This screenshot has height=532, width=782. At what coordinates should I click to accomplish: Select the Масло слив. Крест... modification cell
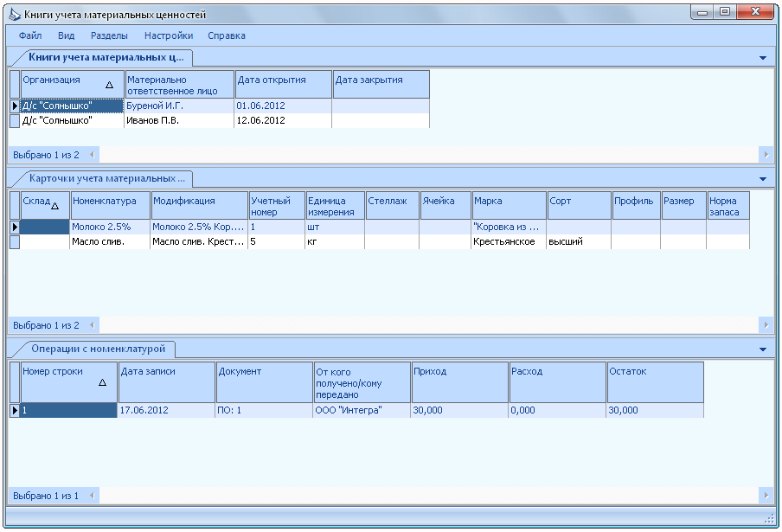click(199, 241)
